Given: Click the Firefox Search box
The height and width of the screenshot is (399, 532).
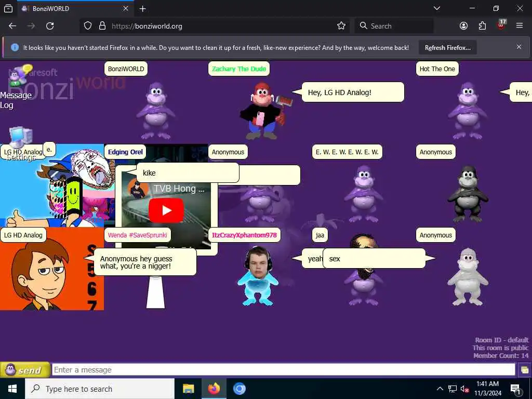Looking at the screenshot, I should [x=394, y=26].
